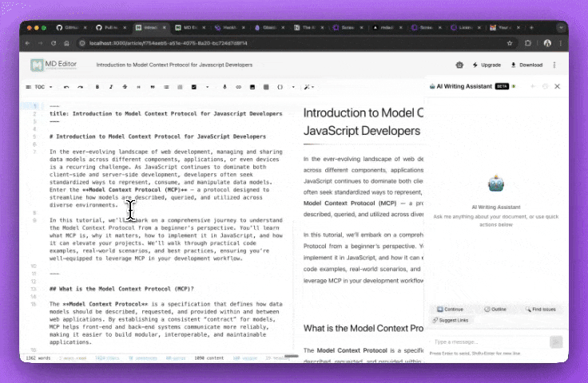The width and height of the screenshot is (588, 383).
Task: Open the magic wand AI tools dropdown
Action: 309,86
